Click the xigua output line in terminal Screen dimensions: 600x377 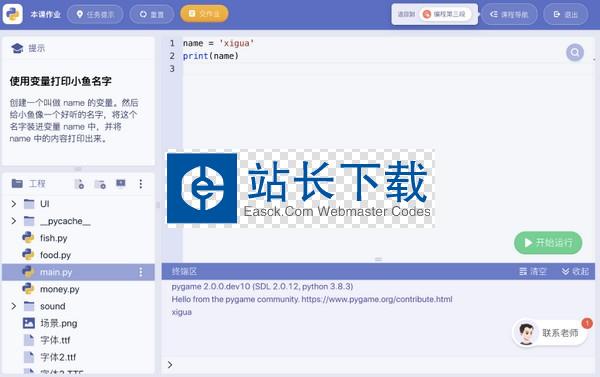(x=181, y=312)
